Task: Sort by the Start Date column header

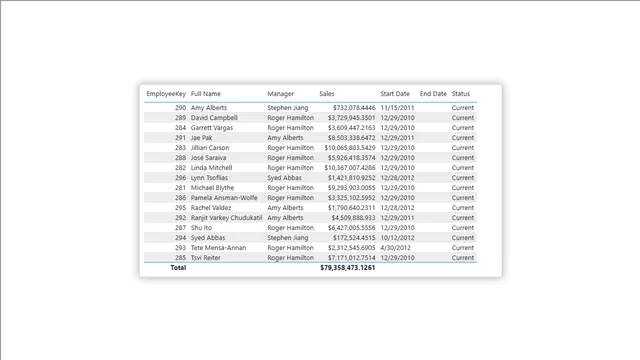Action: point(395,94)
